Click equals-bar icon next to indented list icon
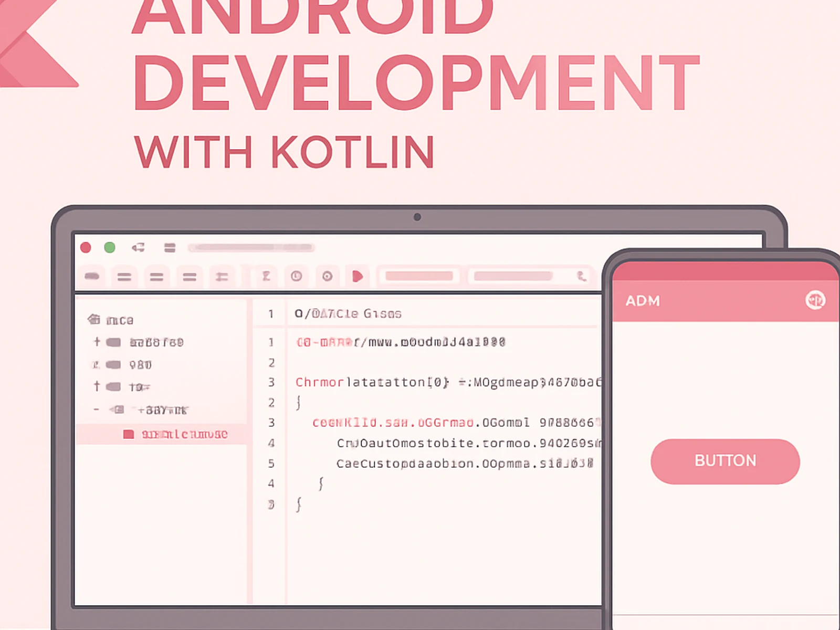Image resolution: width=840 pixels, height=630 pixels. (190, 277)
